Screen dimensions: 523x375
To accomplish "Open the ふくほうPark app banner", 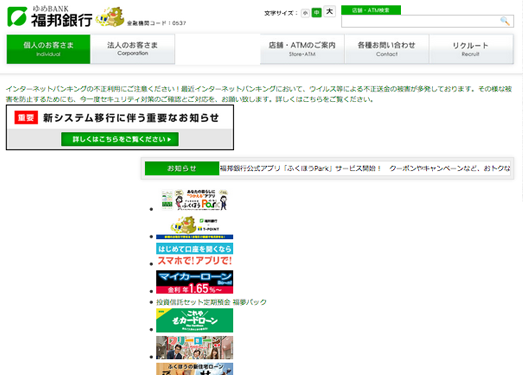I will 194,200.
